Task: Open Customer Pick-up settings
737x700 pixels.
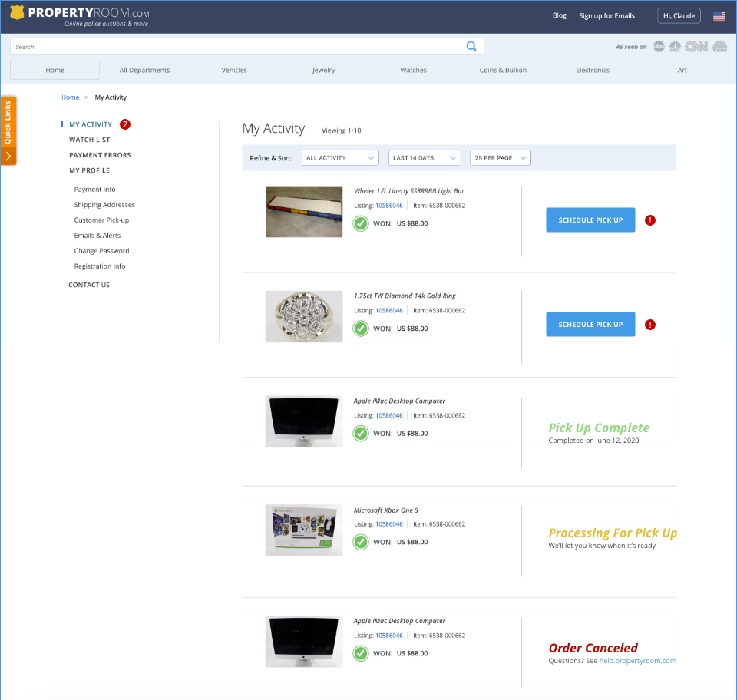Action: pyautogui.click(x=101, y=220)
